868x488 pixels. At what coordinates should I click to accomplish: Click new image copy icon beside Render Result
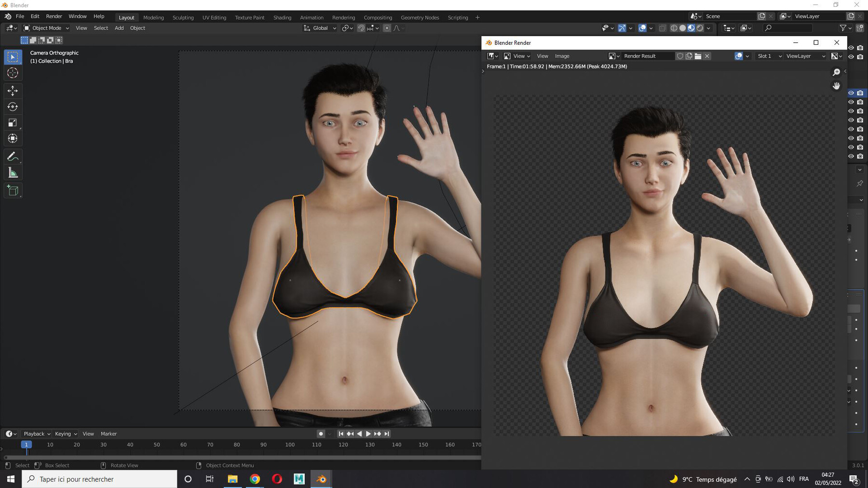pyautogui.click(x=689, y=56)
